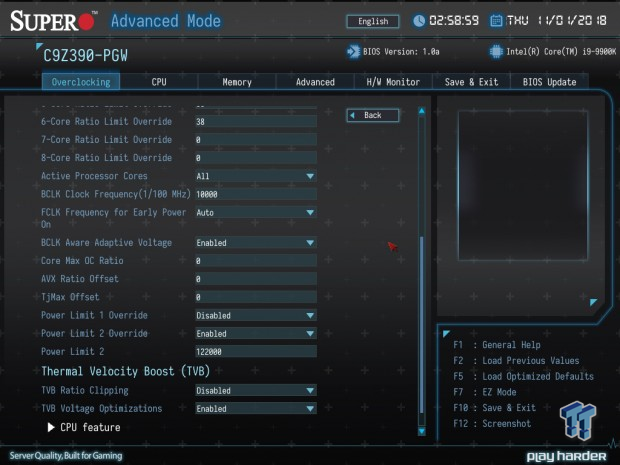
Task: Open the English language selector
Action: [x=373, y=21]
